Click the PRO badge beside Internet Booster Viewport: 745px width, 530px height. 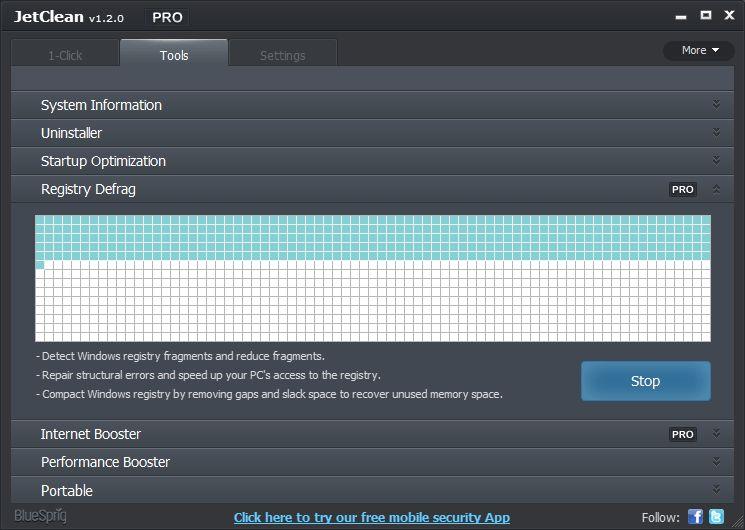click(x=683, y=434)
